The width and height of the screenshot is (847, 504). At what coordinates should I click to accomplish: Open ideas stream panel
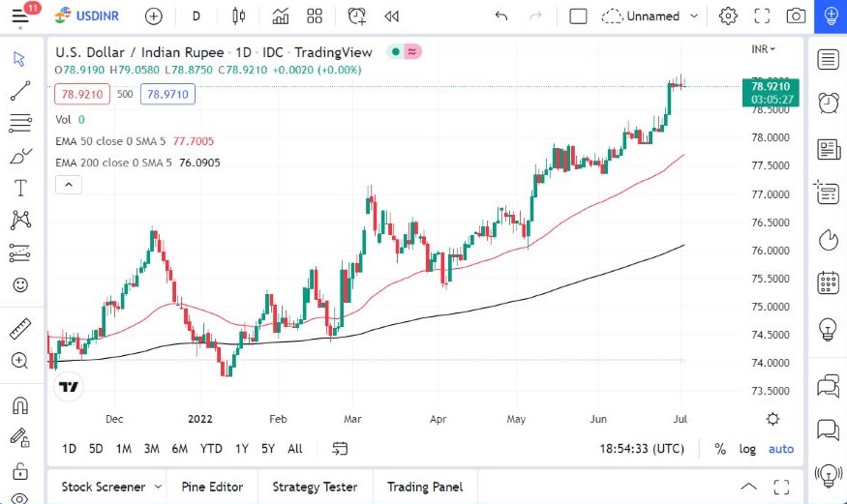point(828,476)
